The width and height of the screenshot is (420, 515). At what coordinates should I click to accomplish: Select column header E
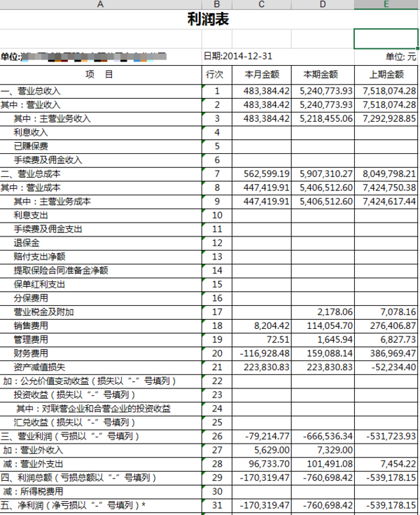386,4
